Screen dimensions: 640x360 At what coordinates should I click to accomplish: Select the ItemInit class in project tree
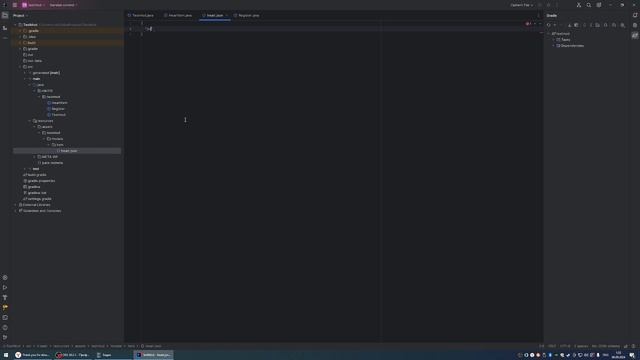coord(57,103)
